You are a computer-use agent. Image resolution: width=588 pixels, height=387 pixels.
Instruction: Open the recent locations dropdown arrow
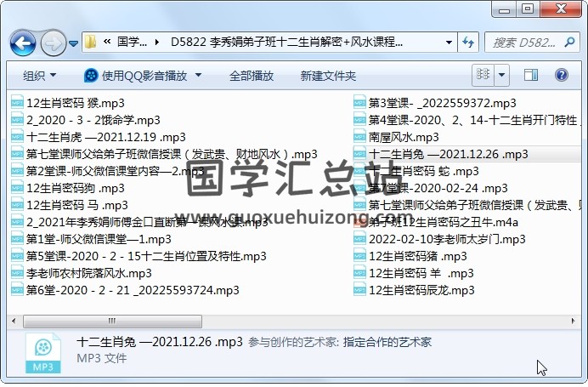74,44
